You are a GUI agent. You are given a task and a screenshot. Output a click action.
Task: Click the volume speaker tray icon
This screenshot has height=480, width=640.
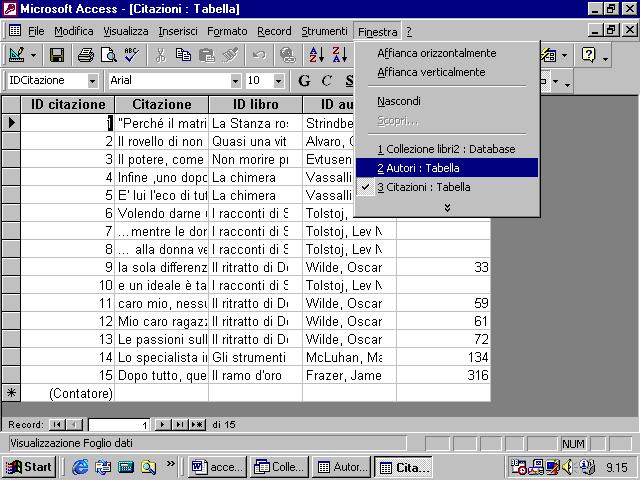[567, 467]
